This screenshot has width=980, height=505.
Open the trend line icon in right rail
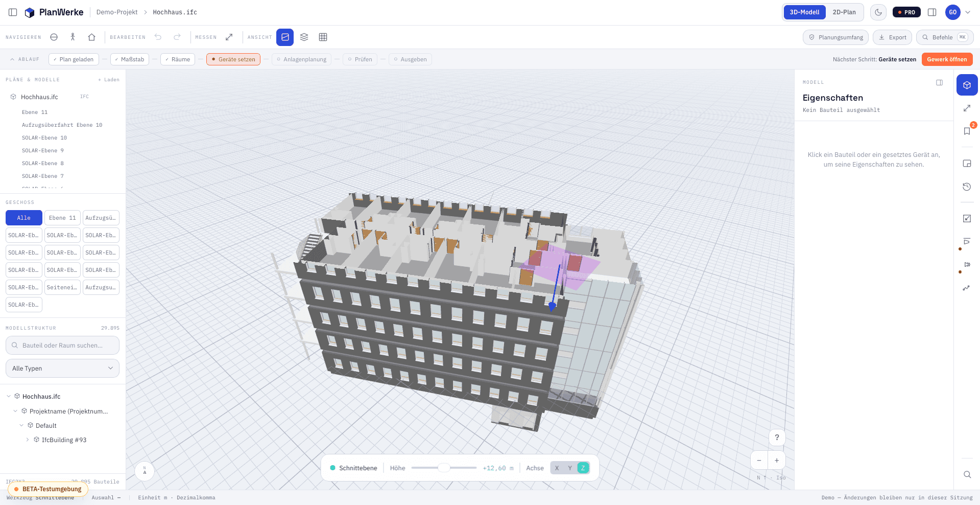(967, 288)
